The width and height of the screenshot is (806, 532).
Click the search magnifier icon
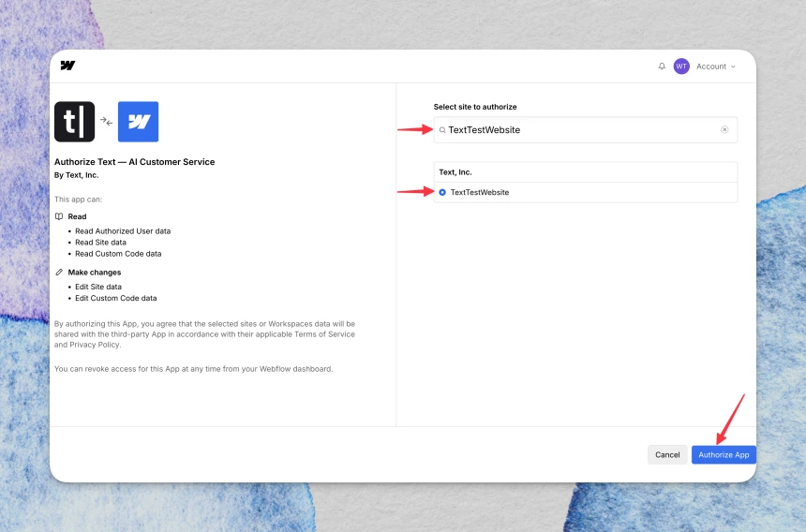pyautogui.click(x=442, y=130)
